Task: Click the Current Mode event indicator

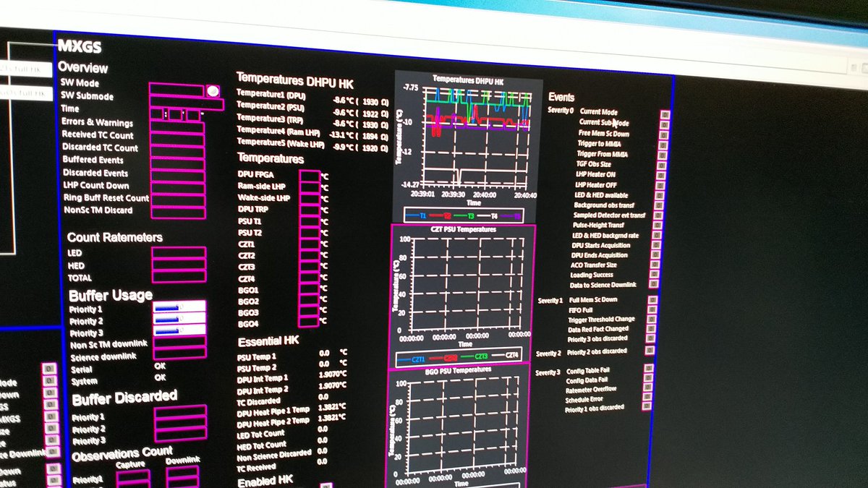Action: point(665,114)
